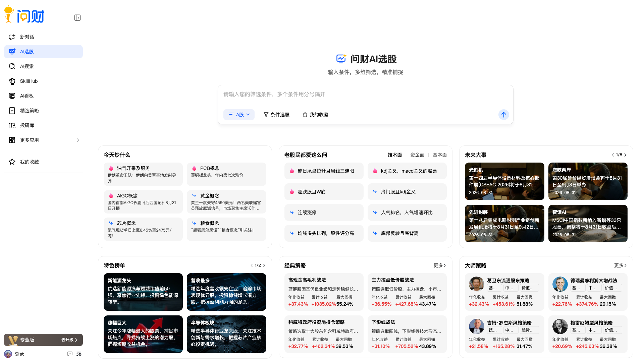Open the 高现金高毛利战法 strategy
This screenshot has height=362, width=644.
(324, 292)
